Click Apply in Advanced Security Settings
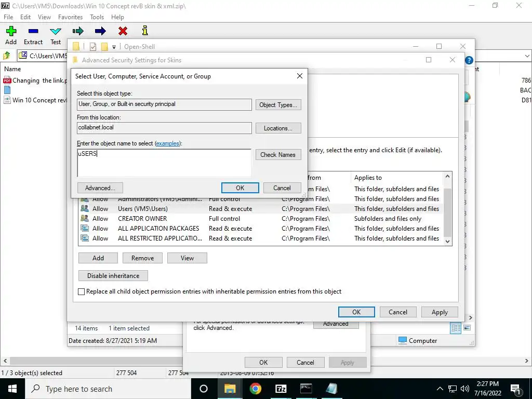 [440, 312]
